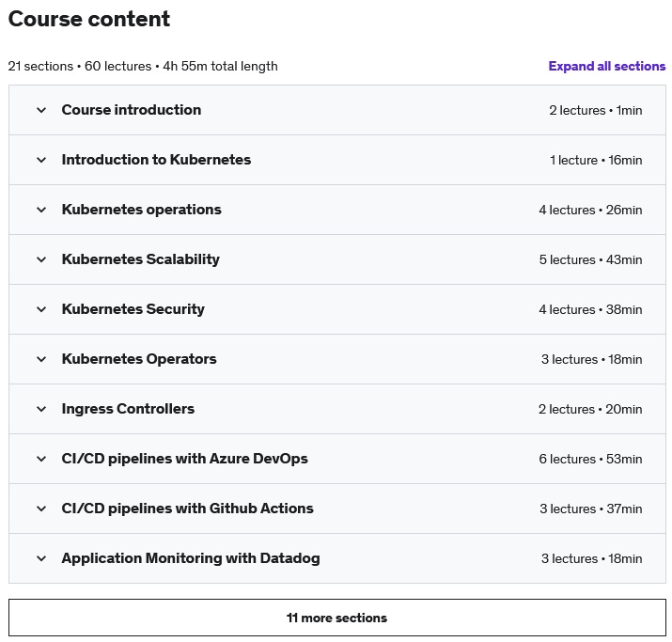Select the Ingress Controllers heading
The width and height of the screenshot is (672, 642).
(x=128, y=409)
